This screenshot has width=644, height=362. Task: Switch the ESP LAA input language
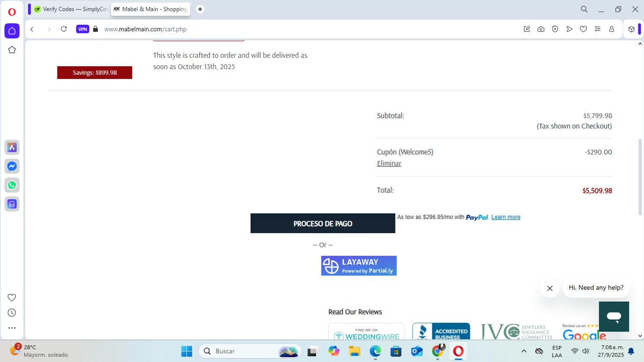click(x=557, y=351)
